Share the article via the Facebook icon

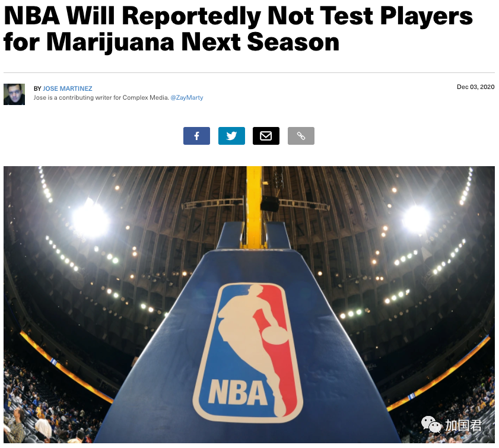196,136
